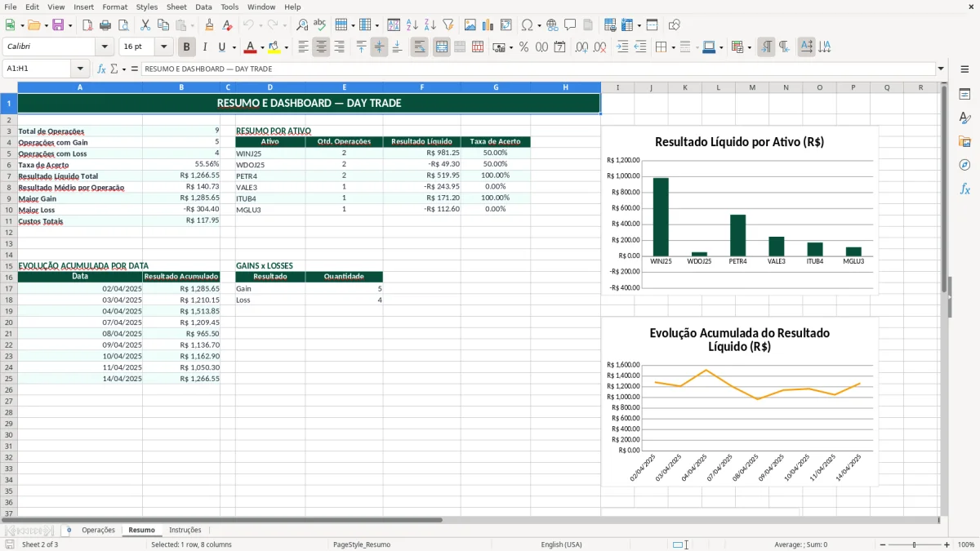
Task: Add a decimal place
Action: [x=581, y=47]
